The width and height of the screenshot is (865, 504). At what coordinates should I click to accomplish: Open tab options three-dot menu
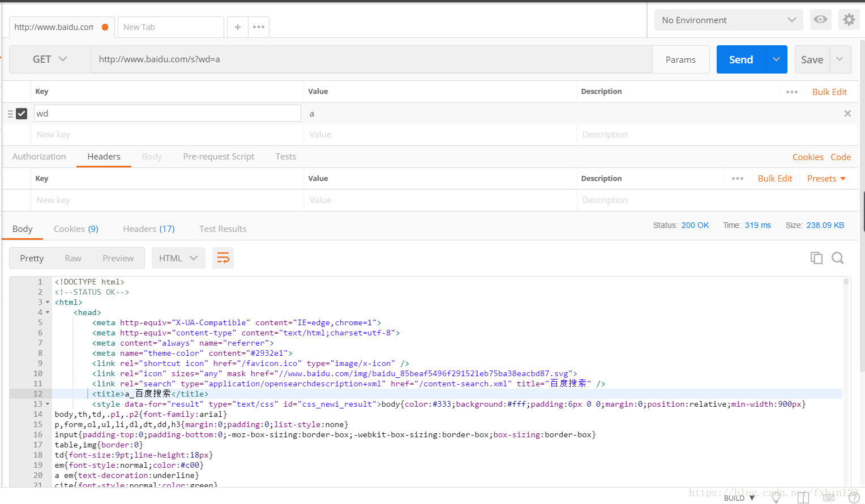pyautogui.click(x=259, y=27)
